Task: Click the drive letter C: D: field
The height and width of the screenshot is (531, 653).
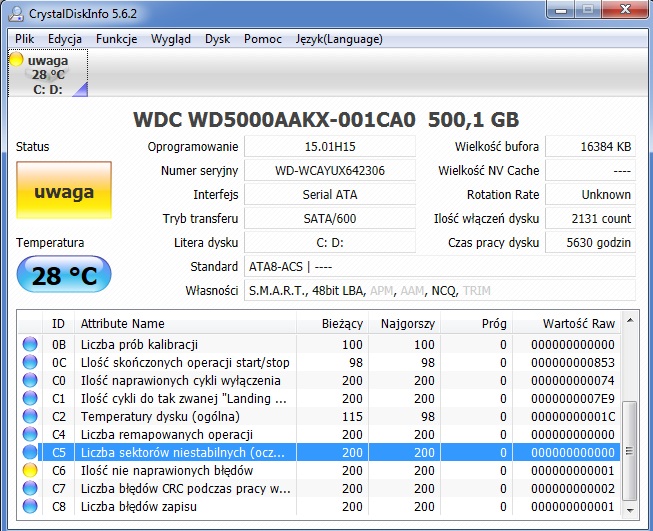Action: (x=330, y=242)
